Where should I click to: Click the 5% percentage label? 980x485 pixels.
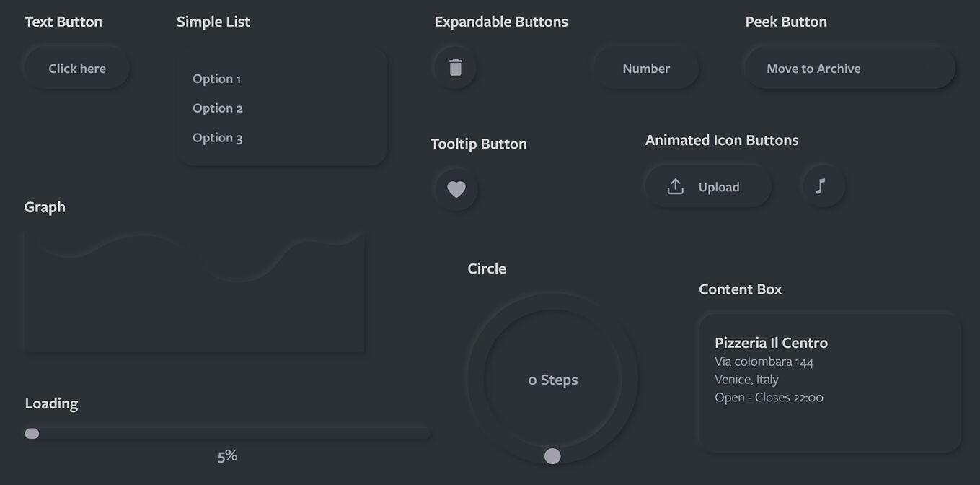(226, 455)
